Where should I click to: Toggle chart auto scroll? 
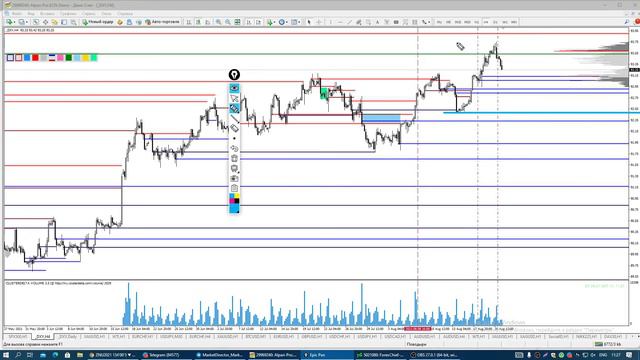tap(249, 22)
